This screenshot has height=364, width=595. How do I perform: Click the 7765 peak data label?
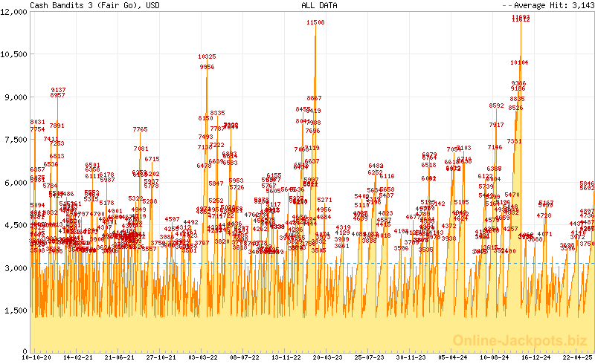pyautogui.click(x=140, y=130)
